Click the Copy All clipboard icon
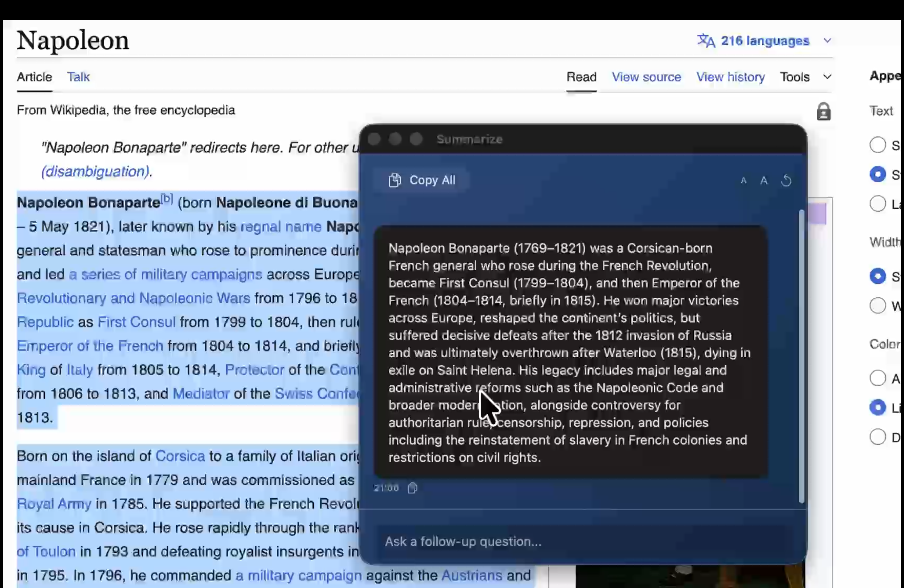904x588 pixels. pos(395,180)
